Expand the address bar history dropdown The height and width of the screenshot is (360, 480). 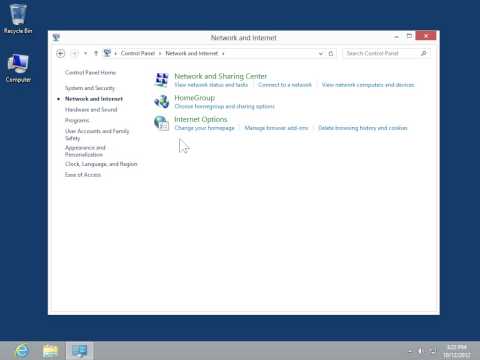[x=321, y=53]
